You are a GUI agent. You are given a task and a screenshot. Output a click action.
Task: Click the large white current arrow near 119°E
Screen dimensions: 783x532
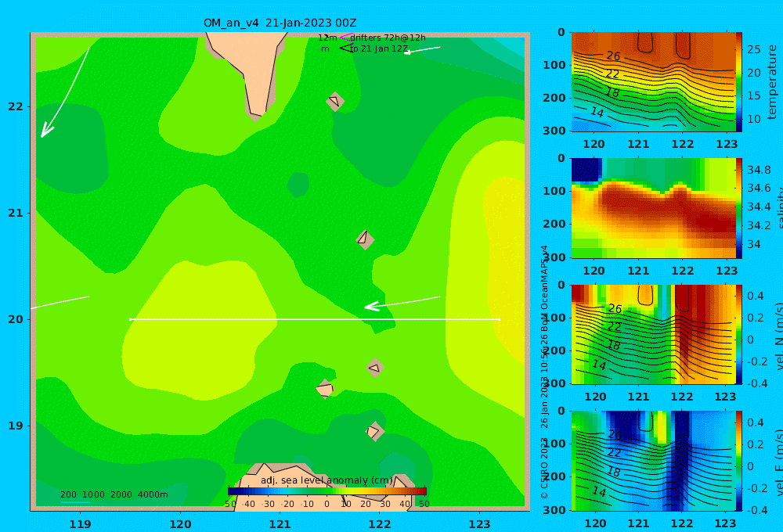coord(65,92)
